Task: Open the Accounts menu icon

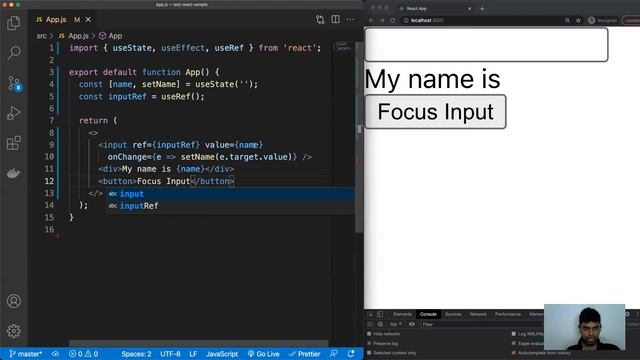Action: click(x=14, y=301)
